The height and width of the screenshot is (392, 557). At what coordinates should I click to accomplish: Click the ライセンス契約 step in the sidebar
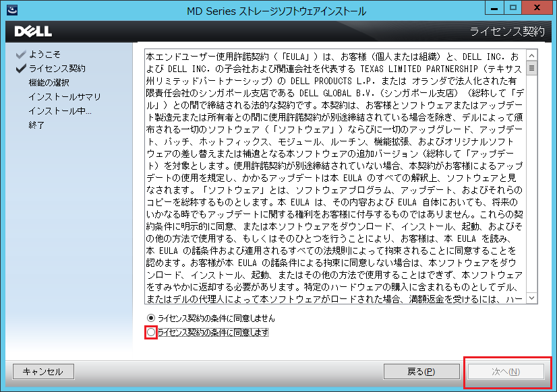point(57,69)
